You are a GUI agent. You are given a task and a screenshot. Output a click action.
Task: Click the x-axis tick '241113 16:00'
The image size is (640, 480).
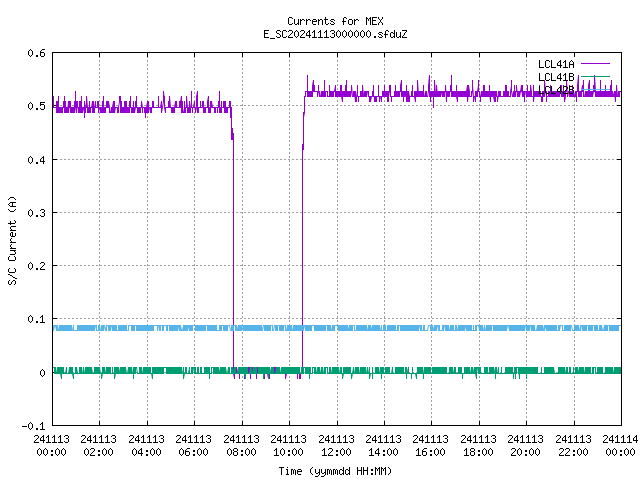tap(430, 446)
